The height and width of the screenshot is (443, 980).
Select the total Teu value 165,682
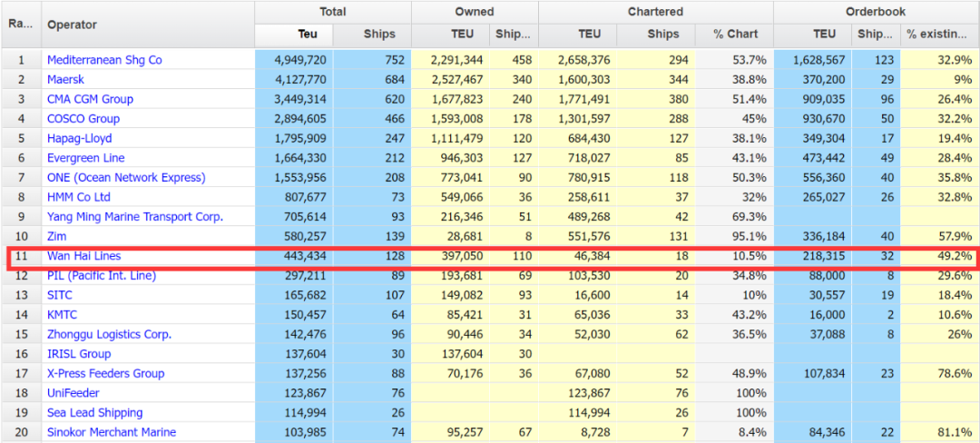coord(305,295)
